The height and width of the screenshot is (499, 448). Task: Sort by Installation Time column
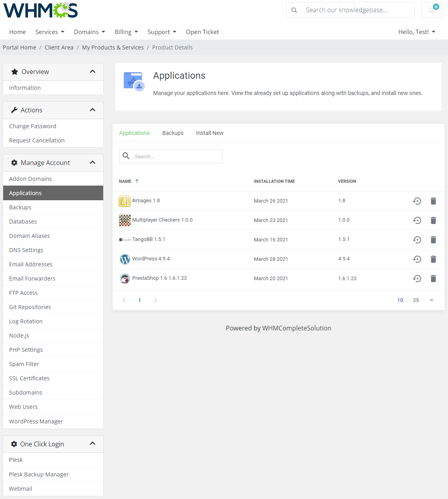pos(274,181)
